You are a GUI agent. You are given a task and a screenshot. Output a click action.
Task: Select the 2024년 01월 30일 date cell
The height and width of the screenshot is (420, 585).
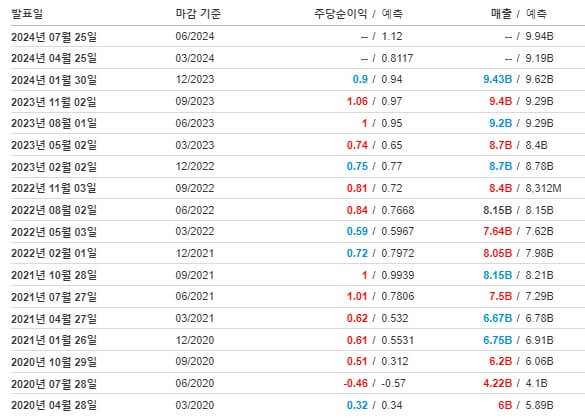tap(54, 80)
